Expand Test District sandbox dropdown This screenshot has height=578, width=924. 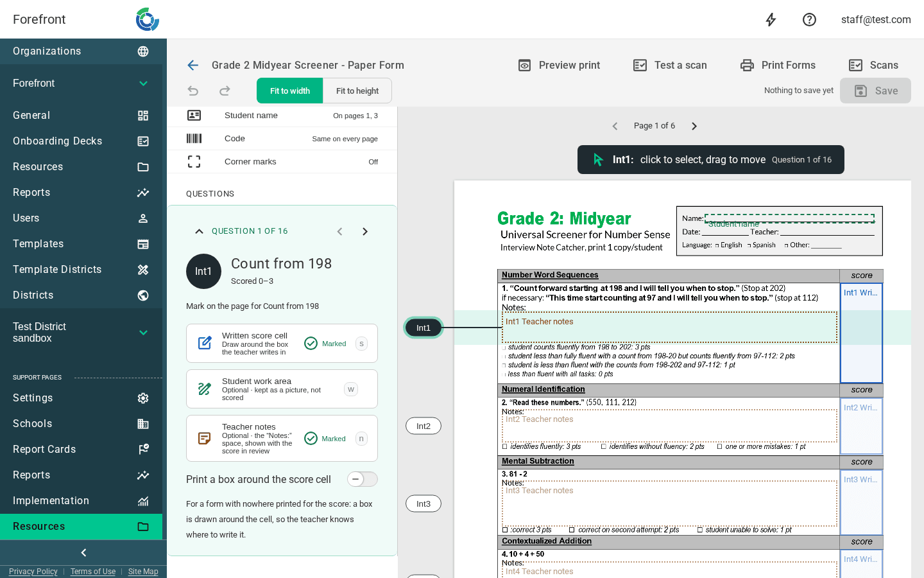pos(143,333)
